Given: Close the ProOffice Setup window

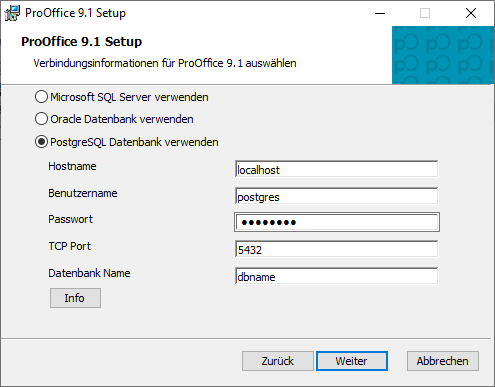Looking at the screenshot, I should point(471,13).
